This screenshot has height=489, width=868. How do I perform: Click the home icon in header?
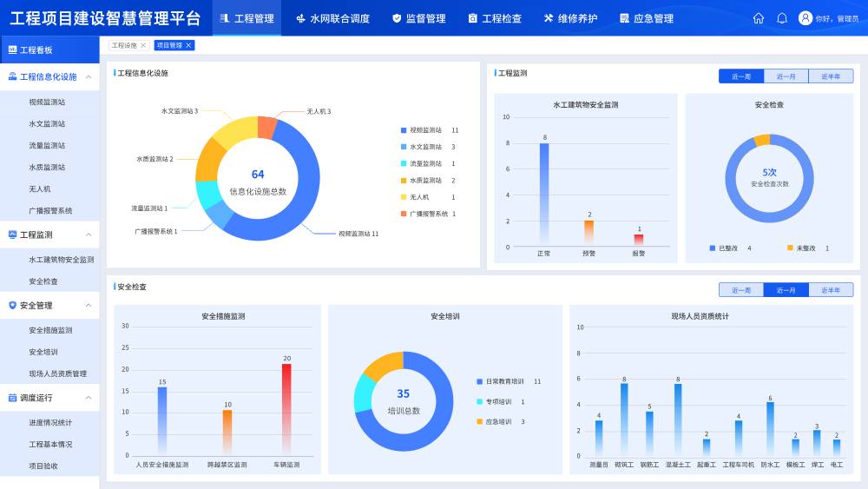coord(759,18)
